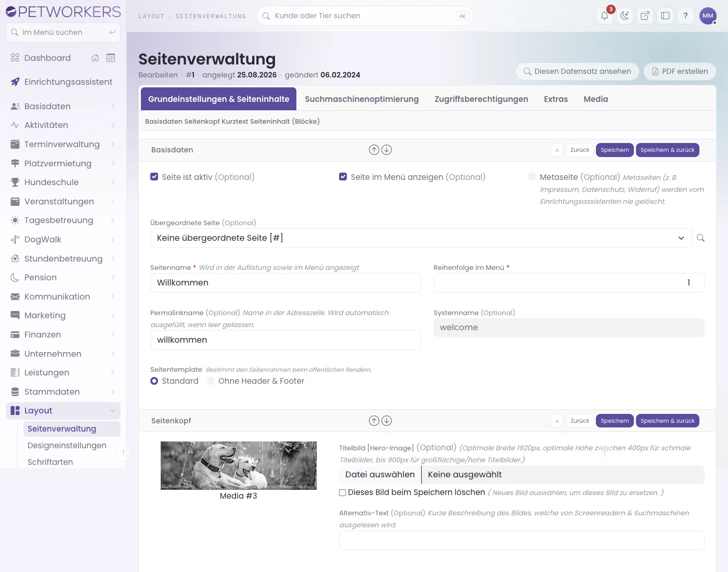Move the Basisdaten section down
Screen dimensions: 728x572
tap(386, 150)
